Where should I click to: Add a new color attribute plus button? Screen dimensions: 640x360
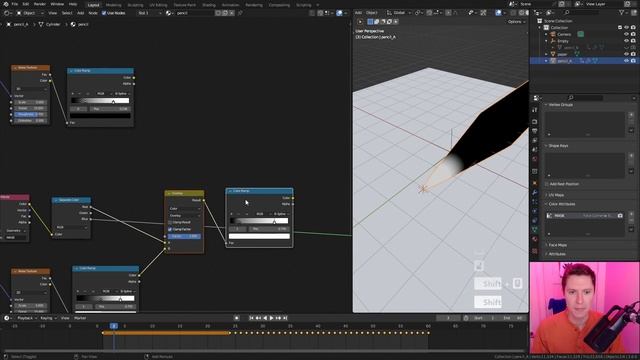coord(631,214)
